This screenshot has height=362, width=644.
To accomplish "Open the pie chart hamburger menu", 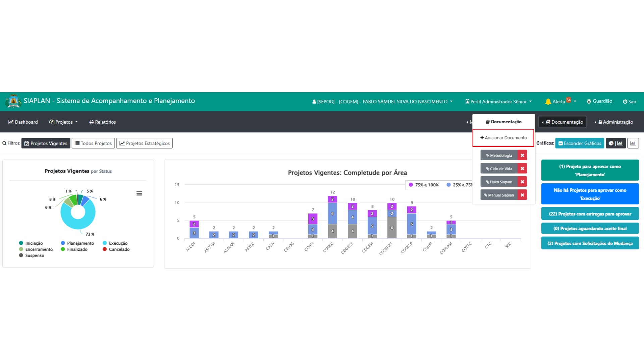I will click(x=139, y=193).
